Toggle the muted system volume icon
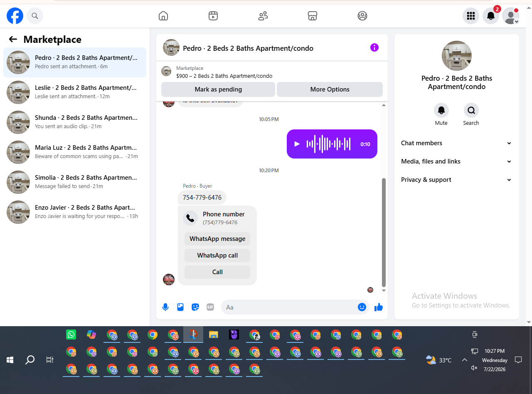 coord(474,368)
